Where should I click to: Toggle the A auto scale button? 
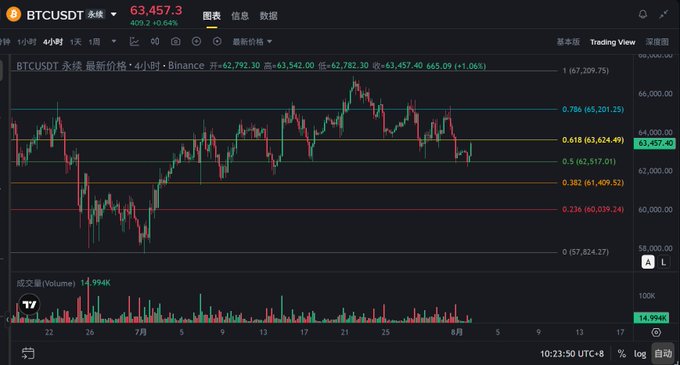pos(648,262)
